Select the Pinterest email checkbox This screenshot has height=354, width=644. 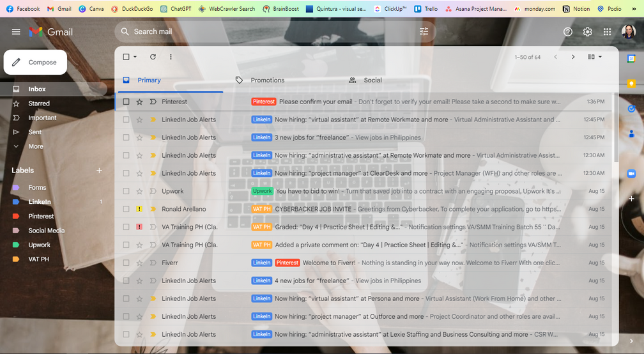[126, 102]
